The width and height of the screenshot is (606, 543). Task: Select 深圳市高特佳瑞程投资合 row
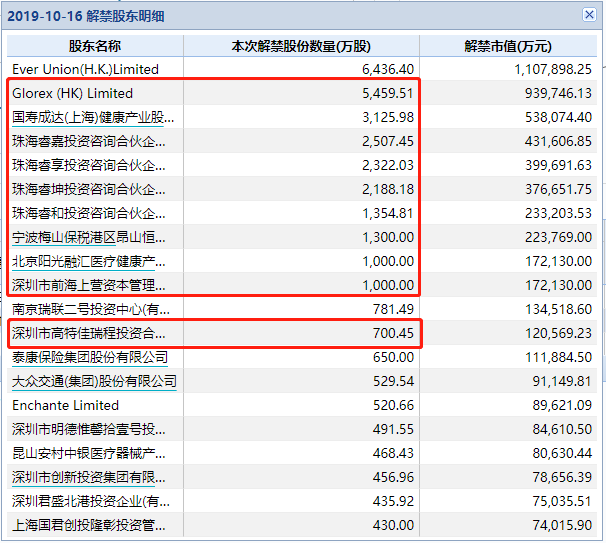coord(302,333)
